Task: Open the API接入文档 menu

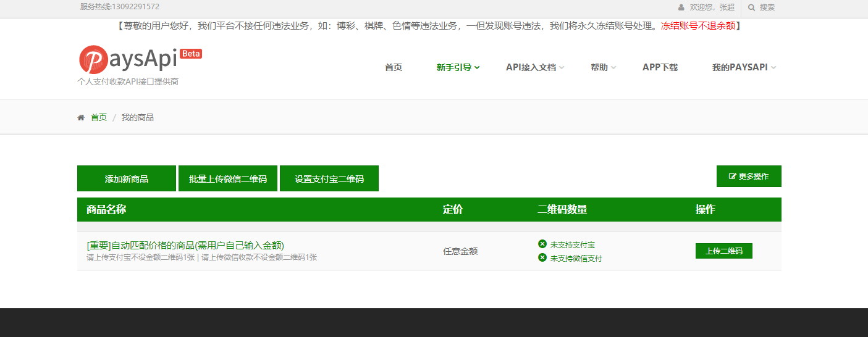Action: point(531,67)
